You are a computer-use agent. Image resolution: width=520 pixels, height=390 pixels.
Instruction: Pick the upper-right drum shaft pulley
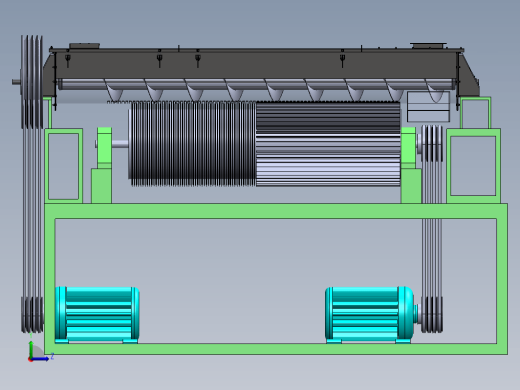[432, 143]
